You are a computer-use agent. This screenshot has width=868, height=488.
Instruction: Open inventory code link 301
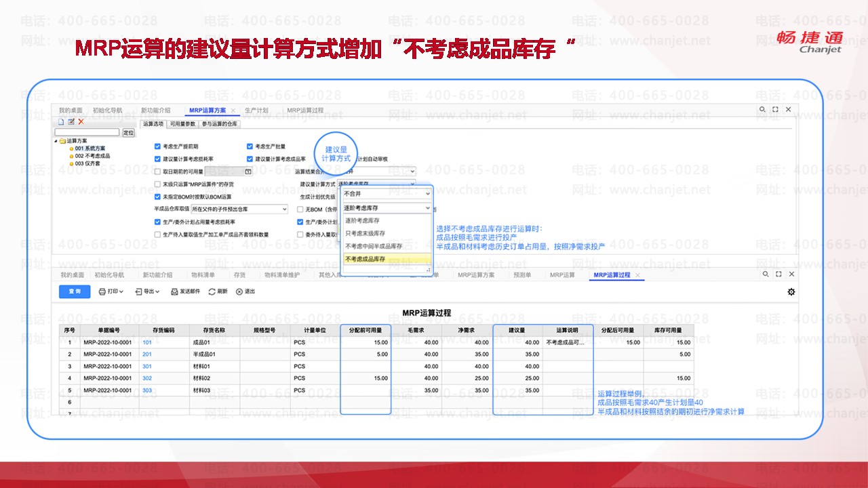click(x=147, y=367)
